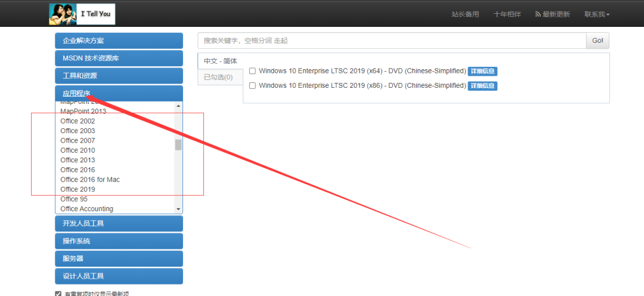Expand 操作系统 category panel

(119, 241)
